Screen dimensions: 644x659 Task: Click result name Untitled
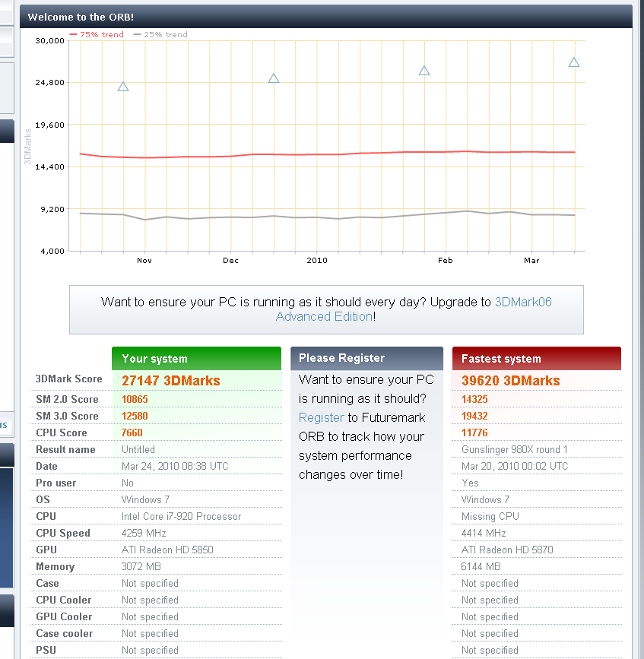pos(138,449)
